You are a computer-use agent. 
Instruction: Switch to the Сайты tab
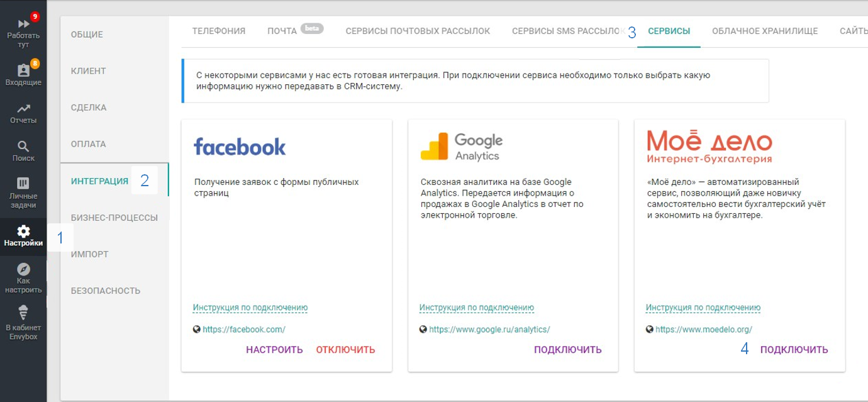[854, 31]
